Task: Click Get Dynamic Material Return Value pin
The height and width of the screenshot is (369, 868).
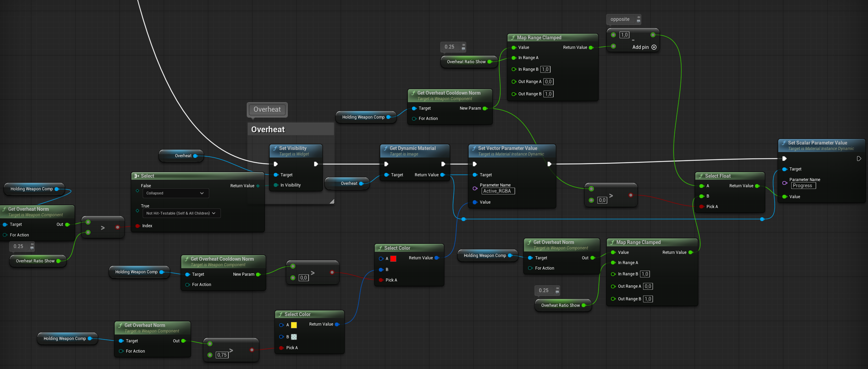Action: click(x=443, y=175)
